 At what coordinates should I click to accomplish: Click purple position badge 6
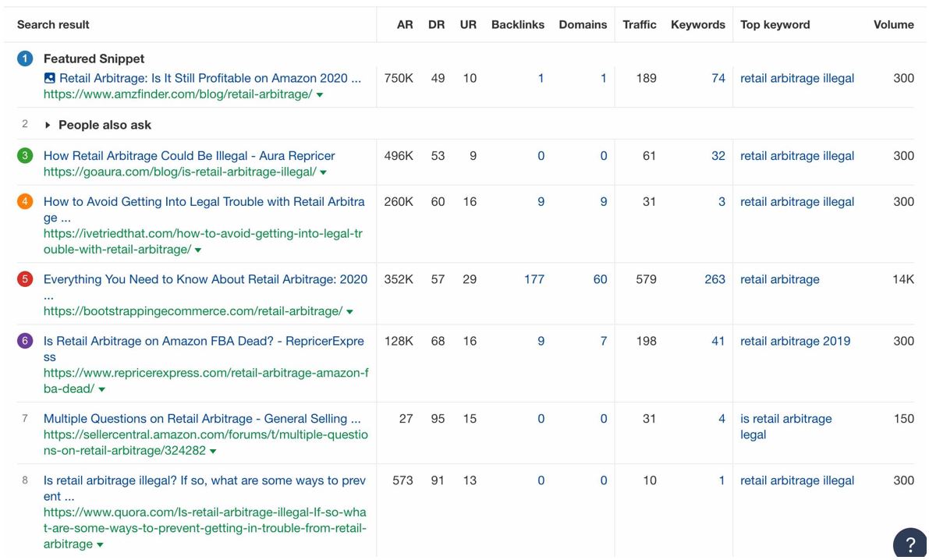(x=25, y=341)
